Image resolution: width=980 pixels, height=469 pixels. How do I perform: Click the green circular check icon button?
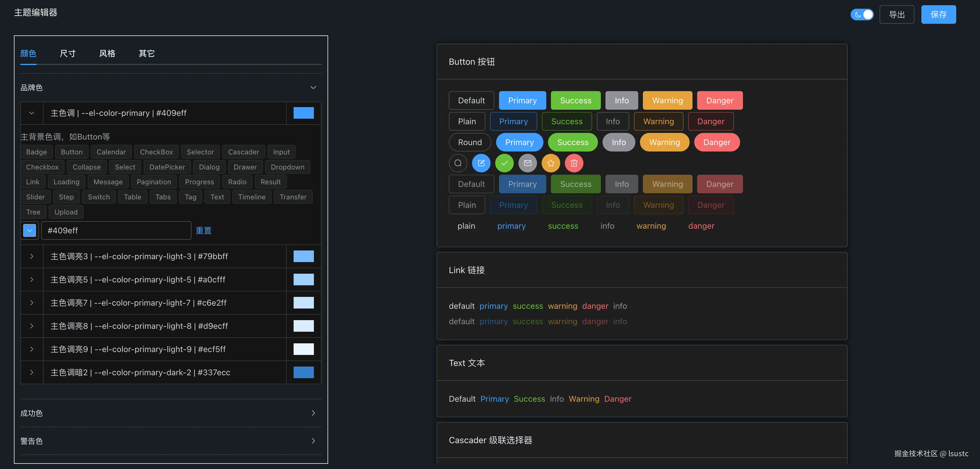505,163
